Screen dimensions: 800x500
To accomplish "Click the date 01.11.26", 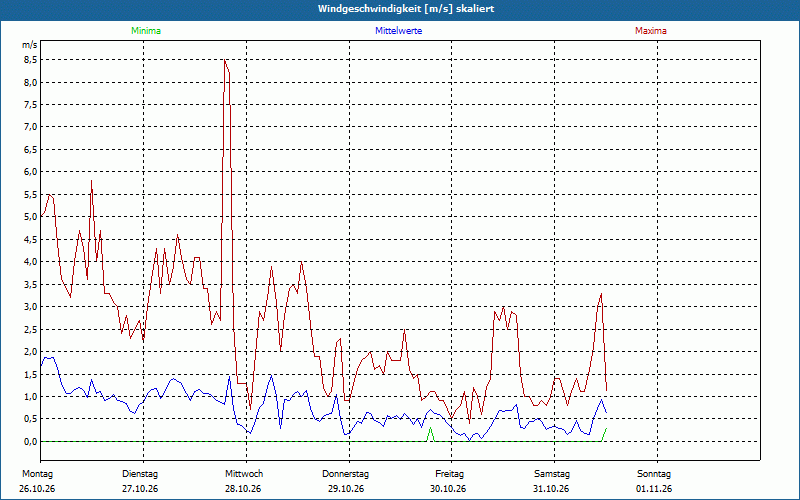I will 654,489.
